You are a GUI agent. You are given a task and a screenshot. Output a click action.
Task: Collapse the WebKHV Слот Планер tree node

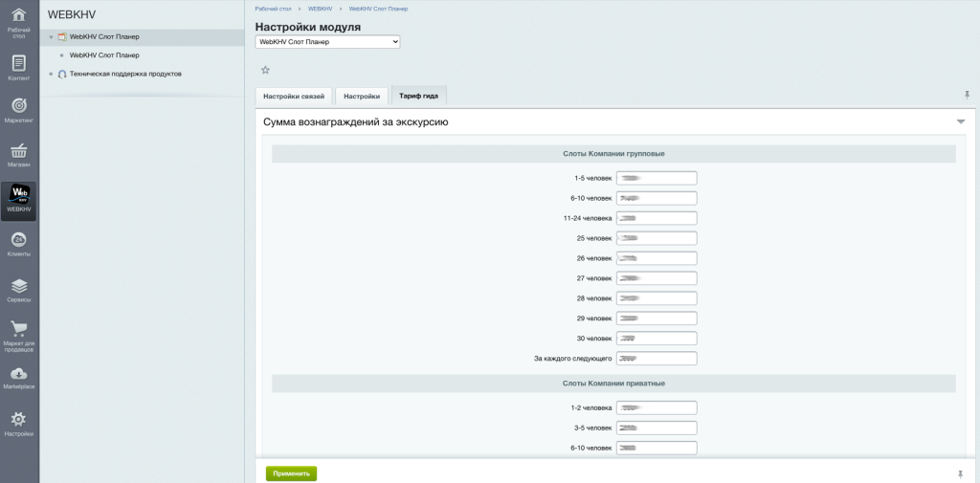click(51, 37)
